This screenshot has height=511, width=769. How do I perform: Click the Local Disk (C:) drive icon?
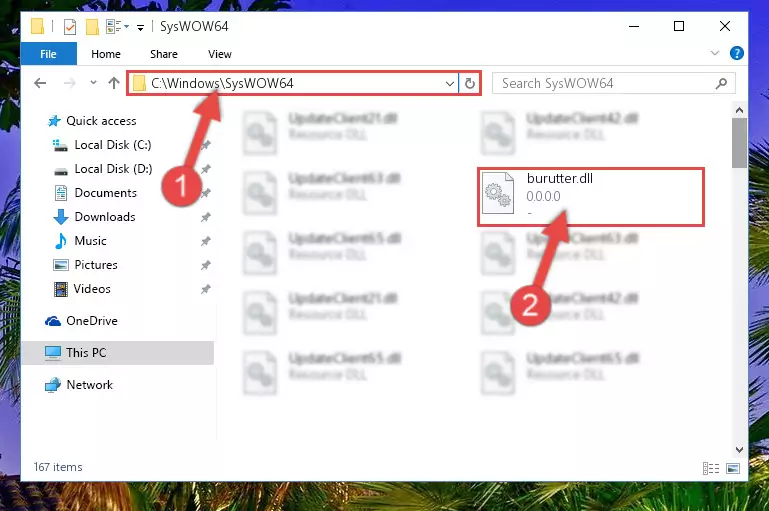tap(60, 145)
